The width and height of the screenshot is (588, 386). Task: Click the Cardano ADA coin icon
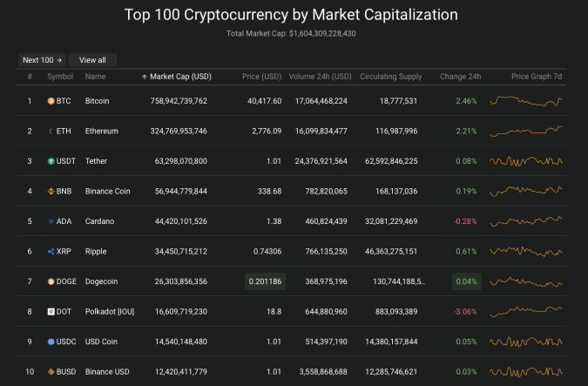click(51, 221)
